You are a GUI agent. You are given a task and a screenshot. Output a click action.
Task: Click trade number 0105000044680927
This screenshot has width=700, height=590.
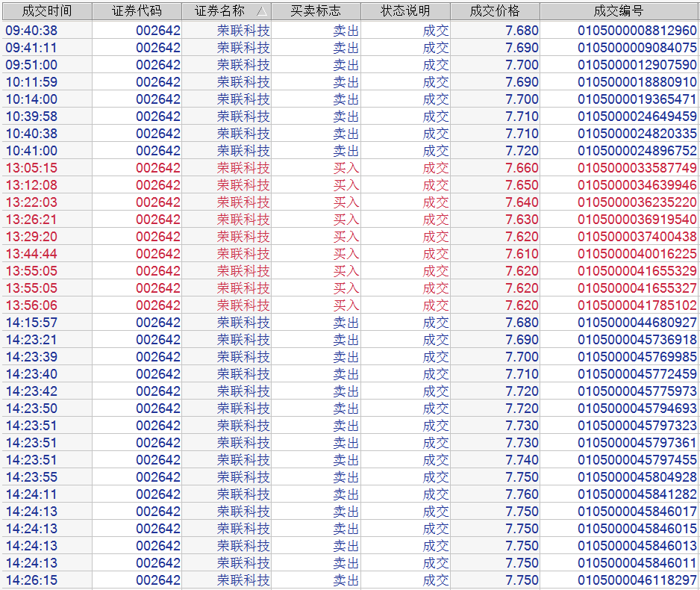(x=637, y=323)
